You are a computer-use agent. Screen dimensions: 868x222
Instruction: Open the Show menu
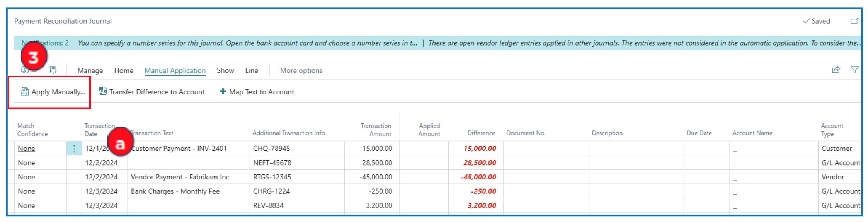(225, 70)
